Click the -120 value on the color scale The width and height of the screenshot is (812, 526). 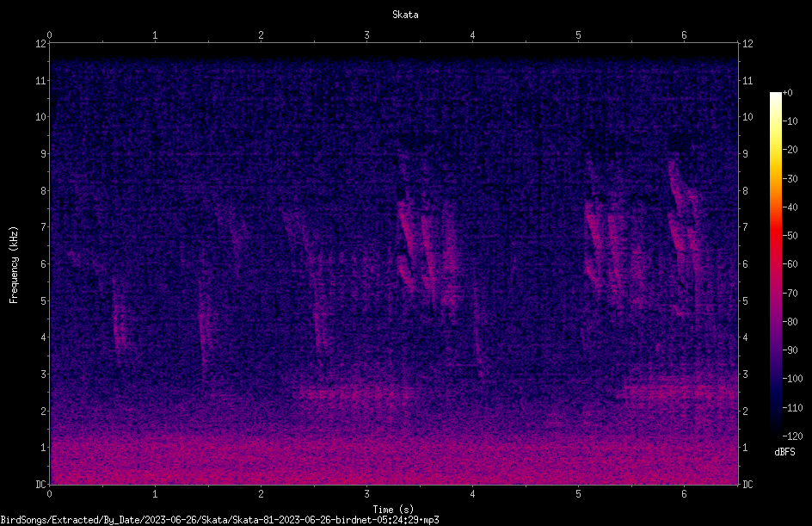(793, 436)
